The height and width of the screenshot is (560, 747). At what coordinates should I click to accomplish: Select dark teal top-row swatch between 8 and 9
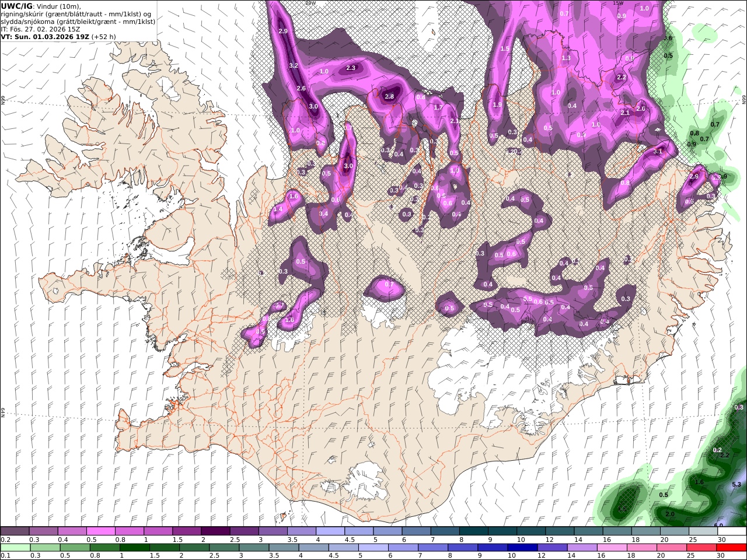473,531
